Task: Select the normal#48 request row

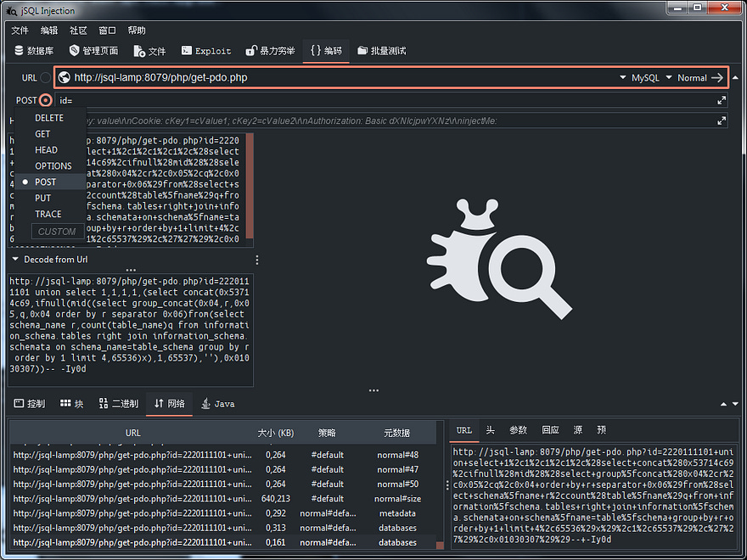Action: pos(223,455)
